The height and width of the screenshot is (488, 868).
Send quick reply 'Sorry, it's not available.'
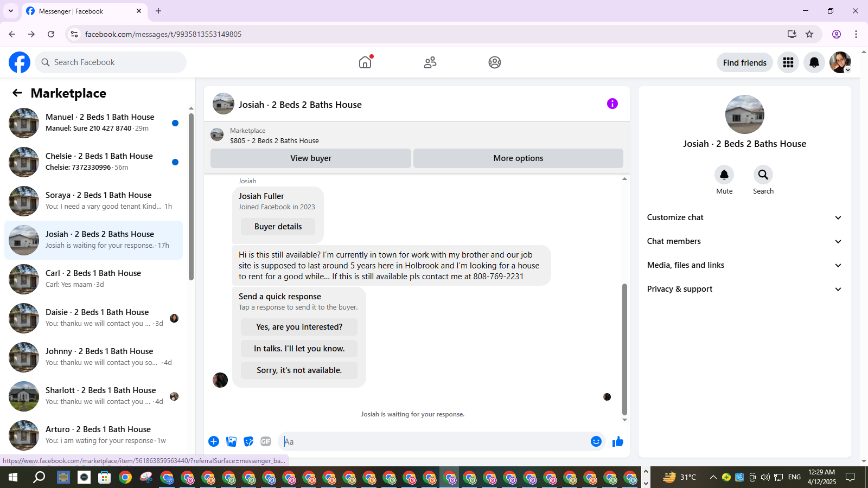299,370
